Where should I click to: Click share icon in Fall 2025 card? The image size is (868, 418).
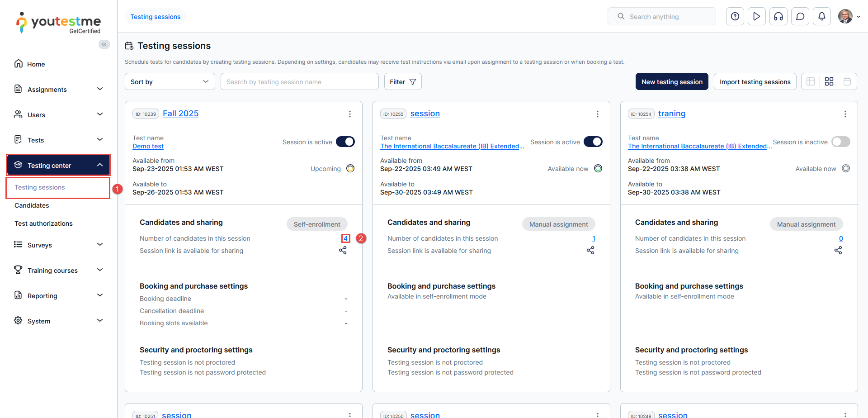click(x=343, y=250)
